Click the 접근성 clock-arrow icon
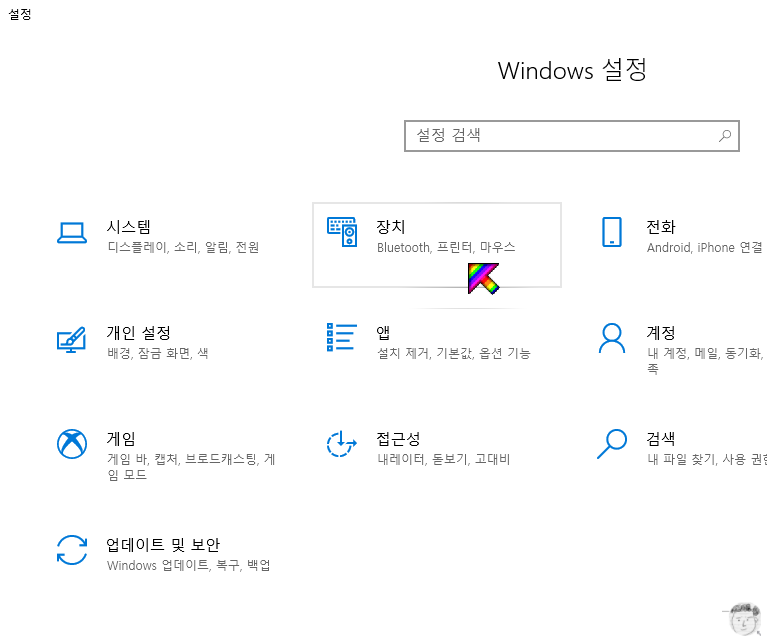The image size is (767, 639). (341, 444)
